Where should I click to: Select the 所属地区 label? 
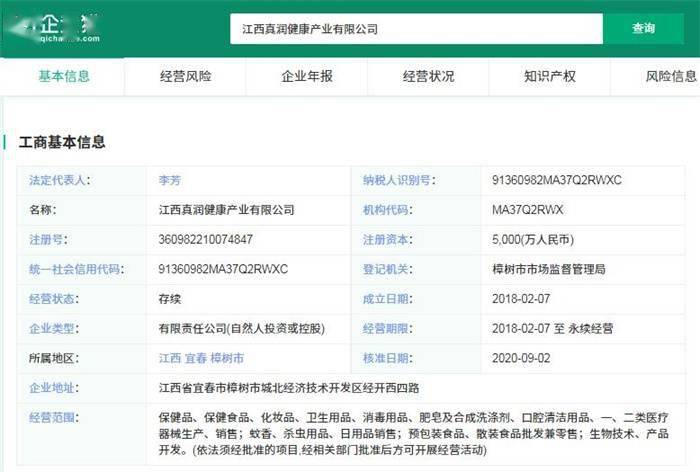pos(54,358)
